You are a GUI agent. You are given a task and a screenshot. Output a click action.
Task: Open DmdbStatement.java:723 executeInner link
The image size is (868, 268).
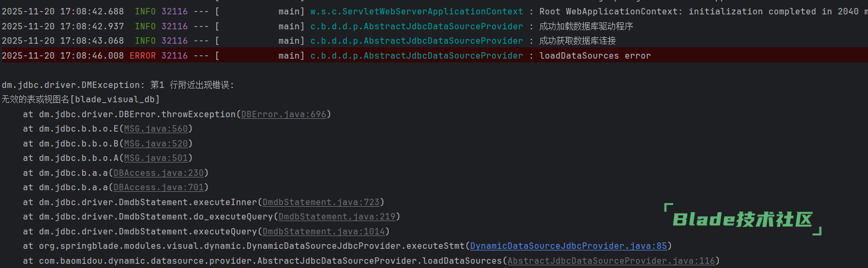321,202
